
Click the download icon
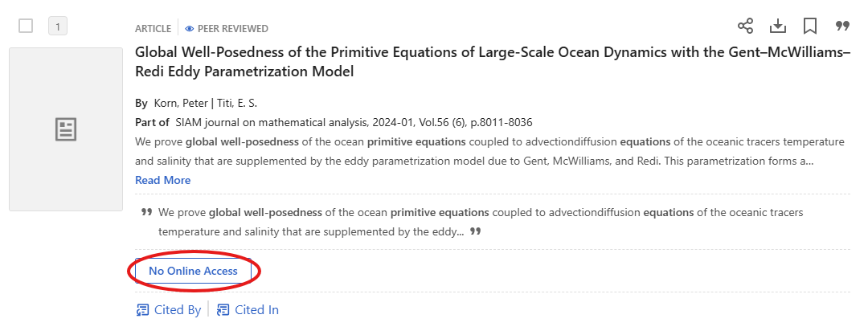click(x=778, y=27)
